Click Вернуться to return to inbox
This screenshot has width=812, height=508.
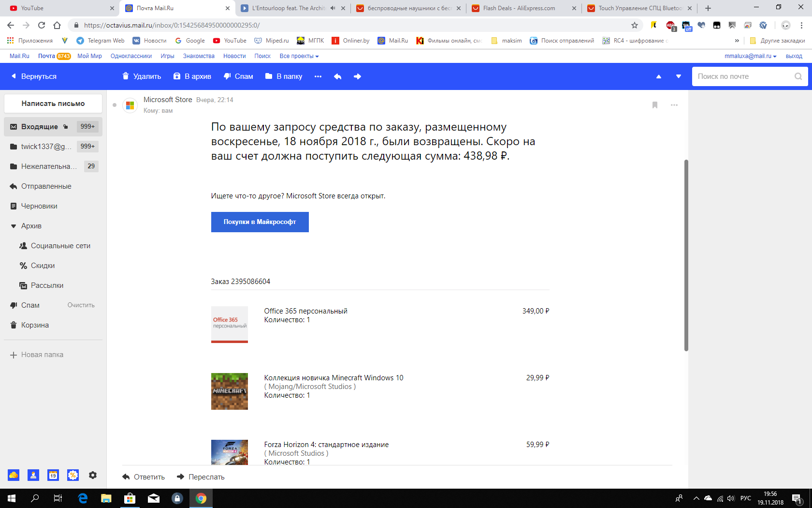34,76
